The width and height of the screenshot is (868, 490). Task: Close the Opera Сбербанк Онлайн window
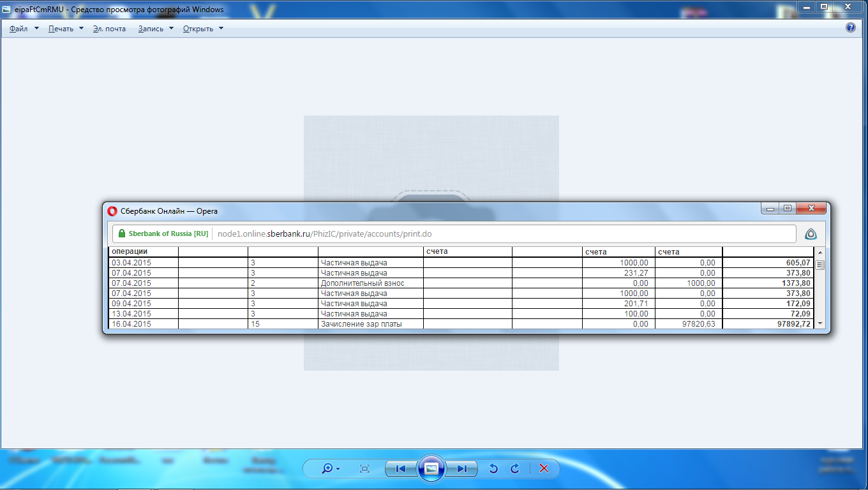[x=812, y=208]
